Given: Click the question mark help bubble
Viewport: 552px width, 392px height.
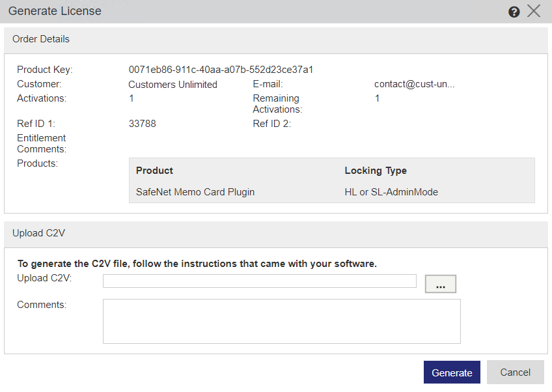Looking at the screenshot, I should pos(514,11).
